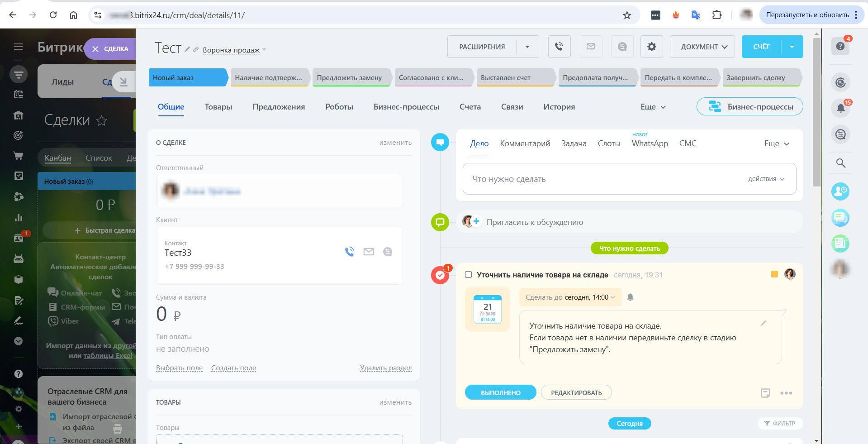Viewport: 868px width, 444px height.
Task: Open the Комментарий tab in the timeline
Action: point(525,143)
